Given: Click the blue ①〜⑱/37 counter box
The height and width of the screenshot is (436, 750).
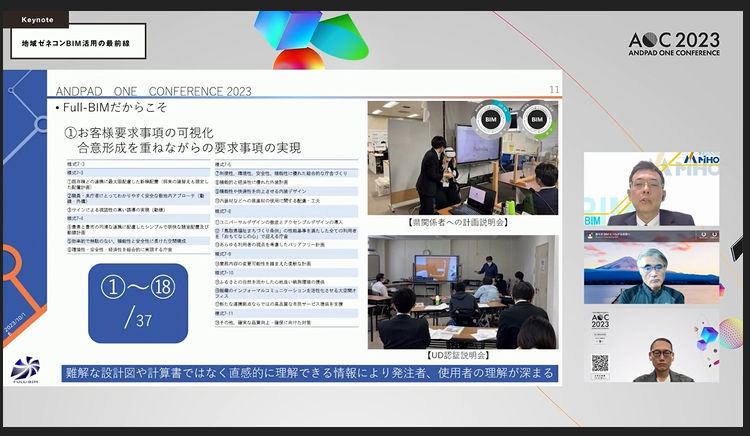Looking at the screenshot, I should tap(138, 303).
